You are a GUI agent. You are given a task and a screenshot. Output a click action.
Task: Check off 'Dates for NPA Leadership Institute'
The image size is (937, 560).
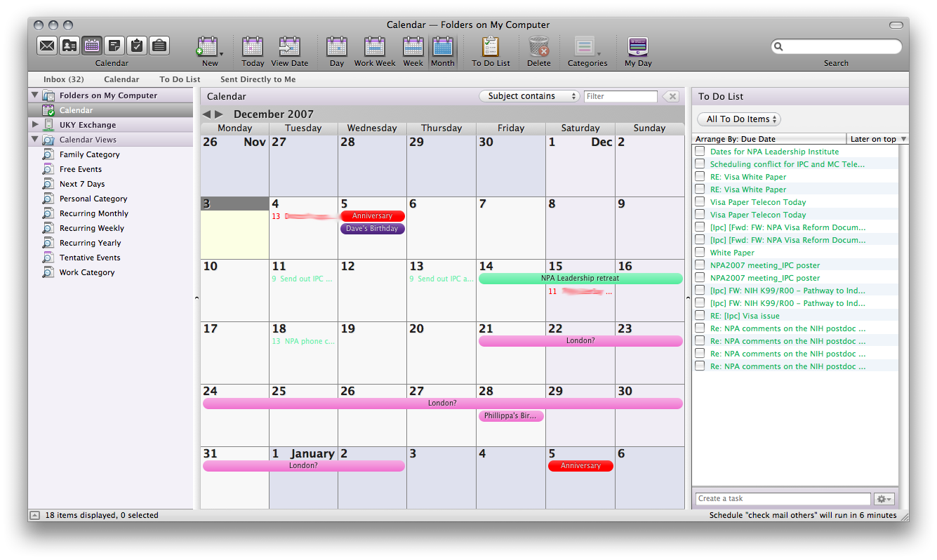click(700, 151)
